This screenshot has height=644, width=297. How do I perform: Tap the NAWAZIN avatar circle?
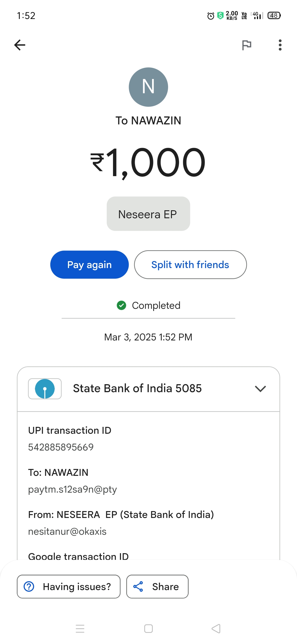pos(148,87)
